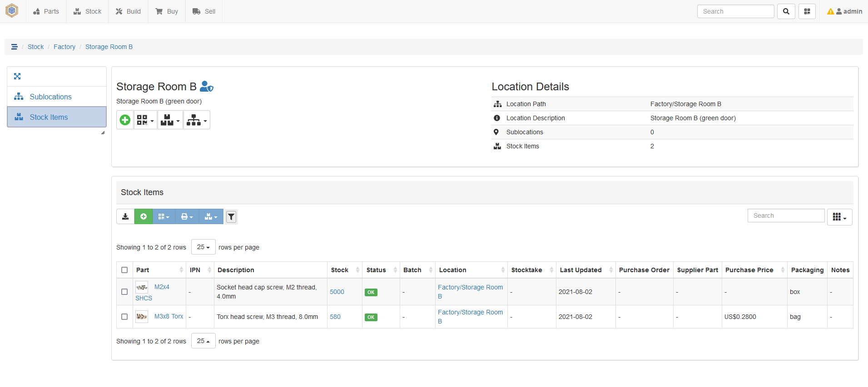Open the printing actions dropdown
868x387 pixels.
187,217
